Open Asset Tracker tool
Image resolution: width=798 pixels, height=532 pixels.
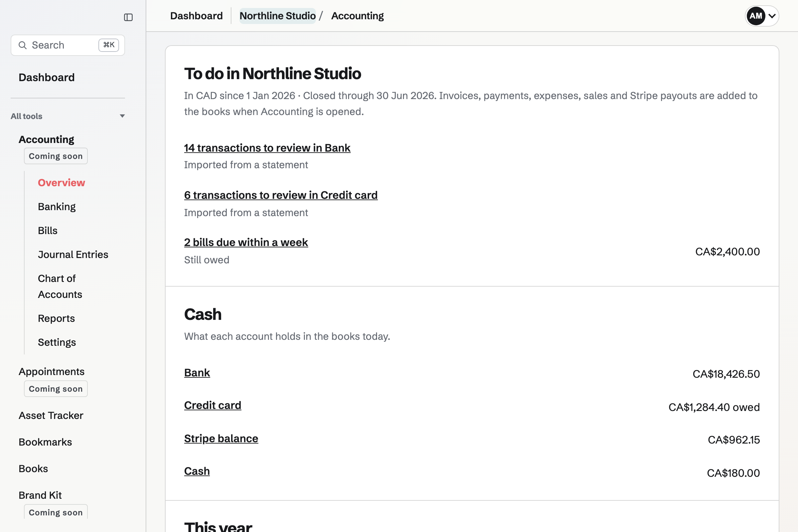tap(51, 415)
